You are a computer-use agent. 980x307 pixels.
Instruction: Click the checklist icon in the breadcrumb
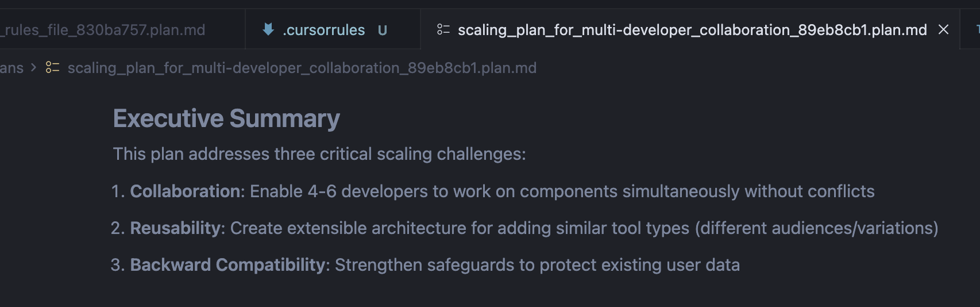point(52,68)
